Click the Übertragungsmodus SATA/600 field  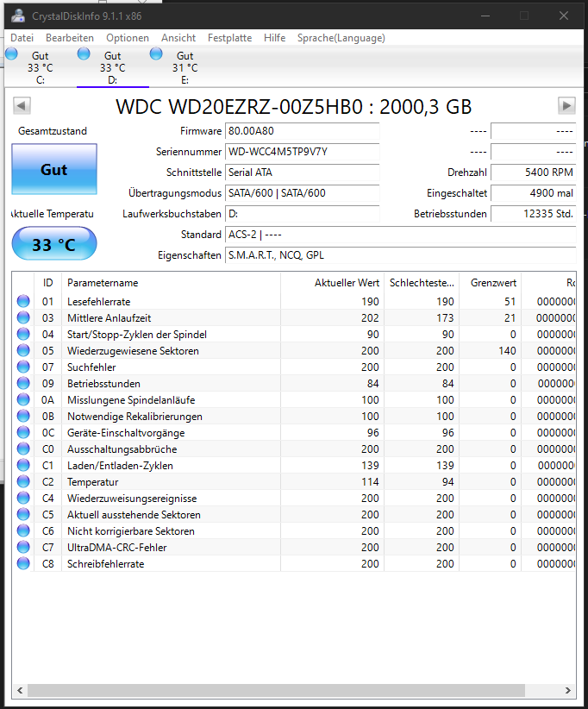point(302,193)
